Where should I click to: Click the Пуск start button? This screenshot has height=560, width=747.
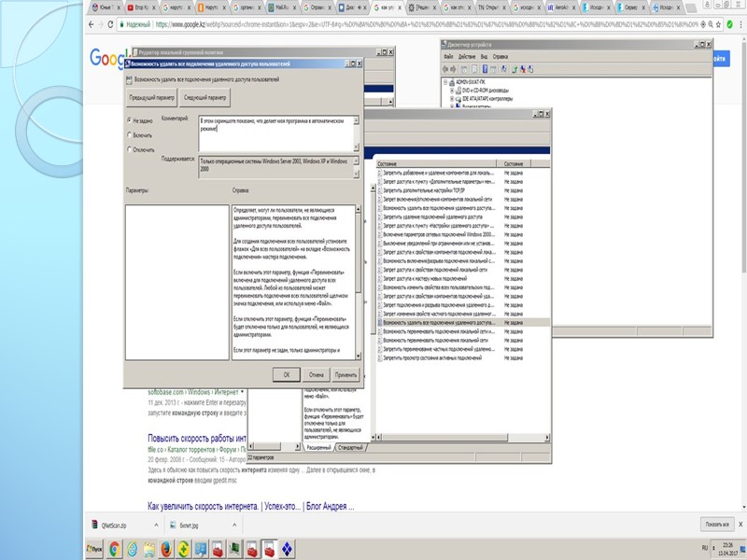(95, 549)
